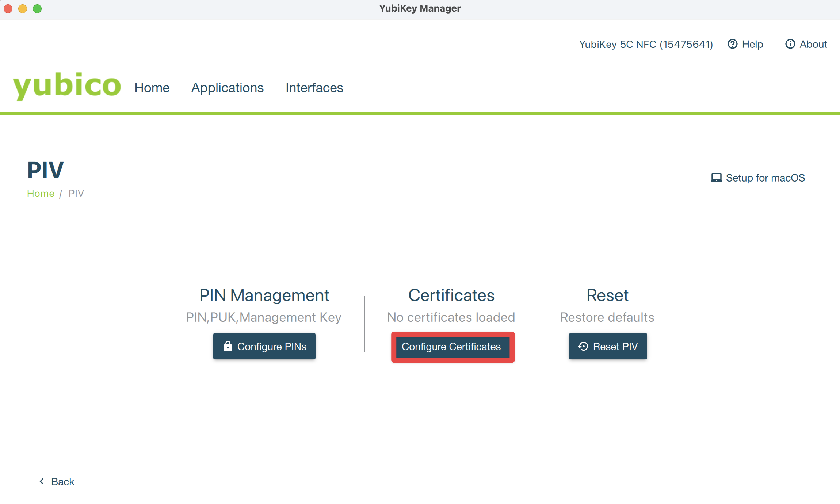Image resolution: width=840 pixels, height=504 pixels.
Task: Click the PIV breadcrumb text
Action: 76,193
